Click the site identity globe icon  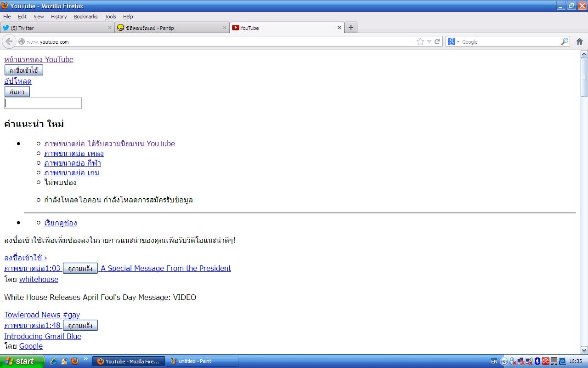pos(21,41)
